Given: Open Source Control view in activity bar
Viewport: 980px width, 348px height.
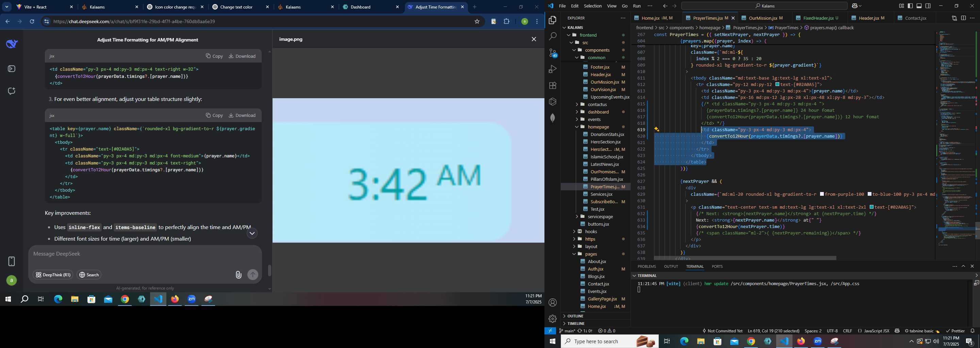Looking at the screenshot, I should coord(552,53).
